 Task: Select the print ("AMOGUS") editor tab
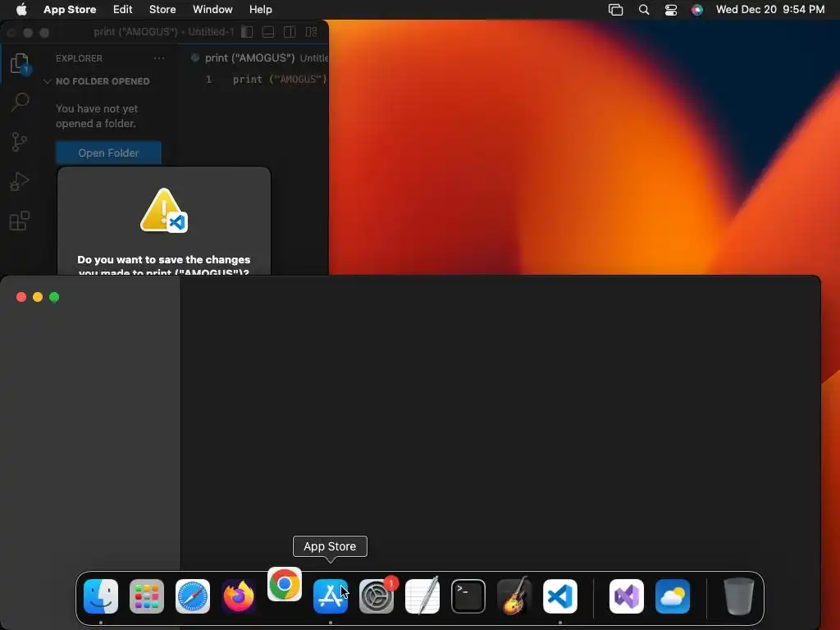259,58
